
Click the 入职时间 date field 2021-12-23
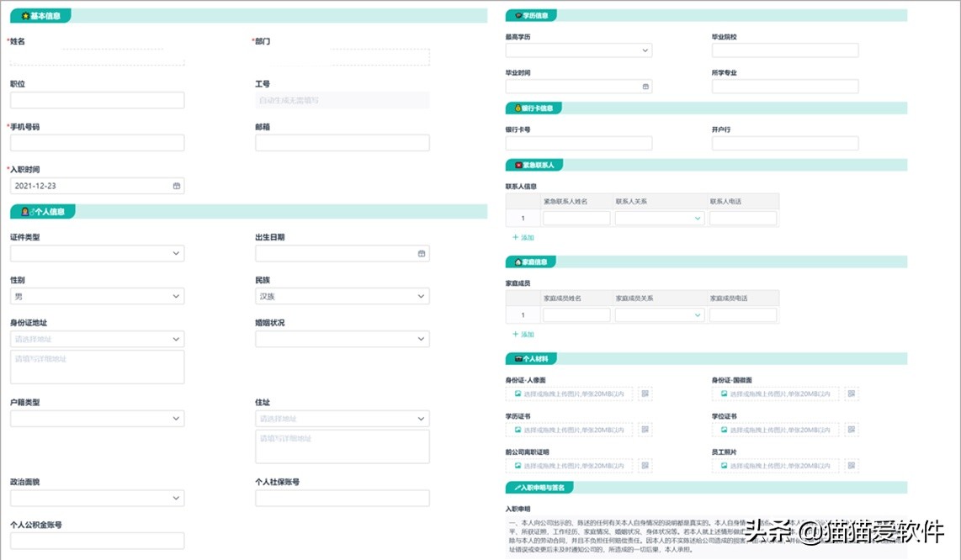[x=98, y=186]
